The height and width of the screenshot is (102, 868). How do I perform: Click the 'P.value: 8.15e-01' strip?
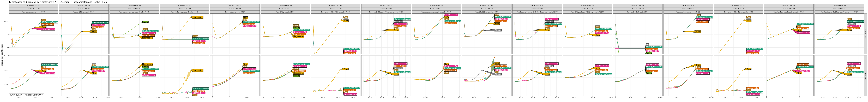[x=789, y=9]
